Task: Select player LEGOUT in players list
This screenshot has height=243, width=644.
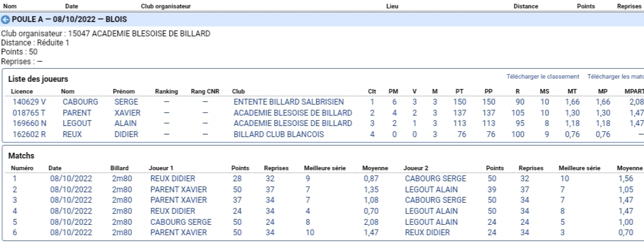Action: (77, 123)
